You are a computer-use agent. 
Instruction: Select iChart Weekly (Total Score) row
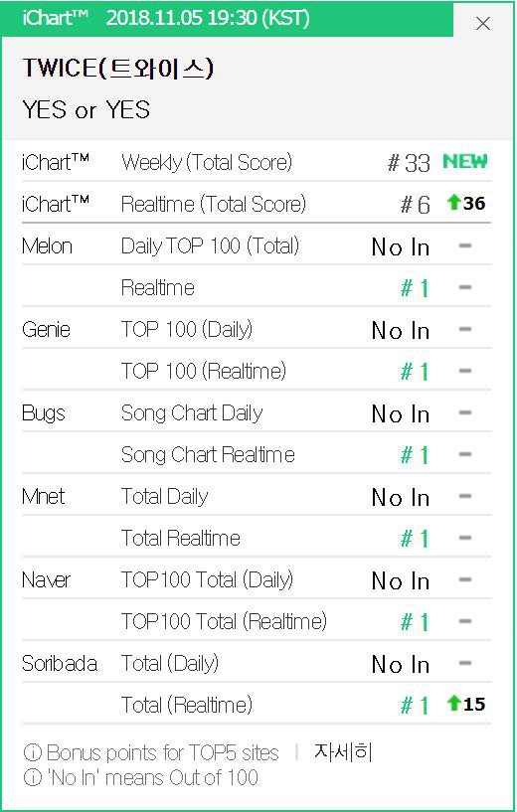pos(257,162)
